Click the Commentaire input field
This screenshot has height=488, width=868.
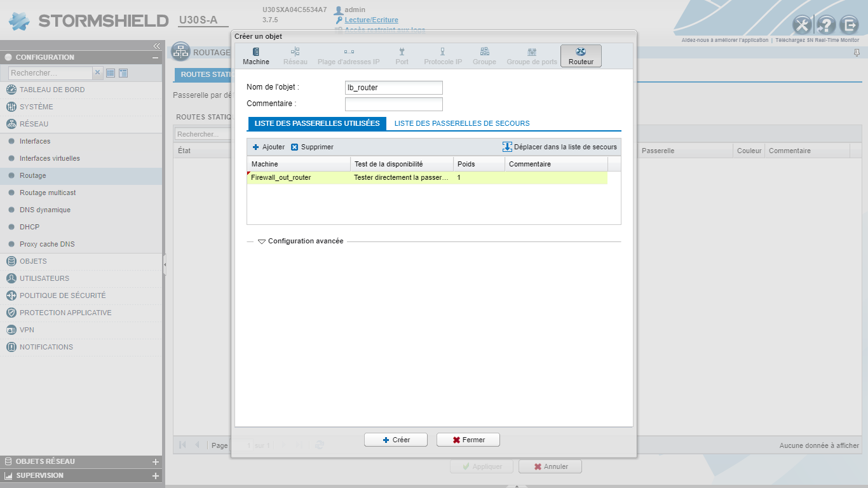[x=394, y=104]
